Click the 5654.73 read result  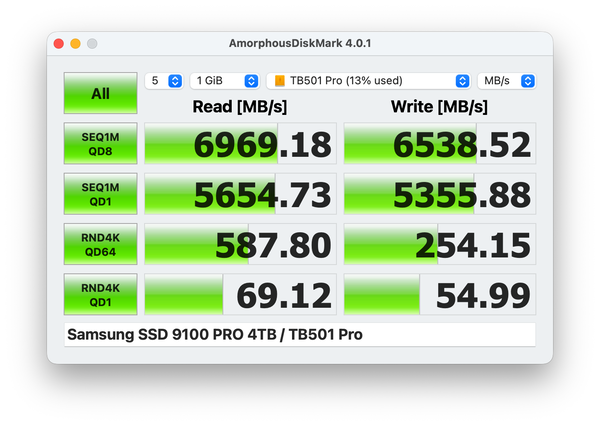240,194
